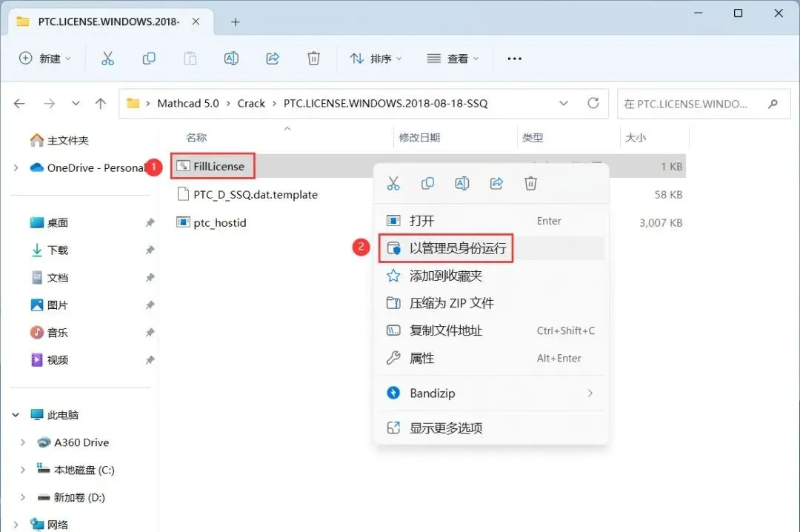Screen dimensions: 800x532
Task: Click the Copy icon in the toolbar
Action: [x=148, y=59]
